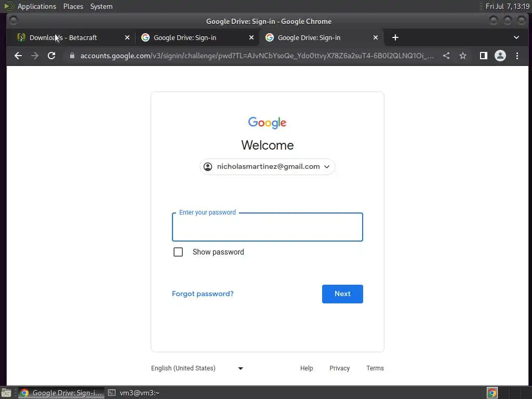
Task: Bookmark this page with star icon
Action: pyautogui.click(x=463, y=56)
